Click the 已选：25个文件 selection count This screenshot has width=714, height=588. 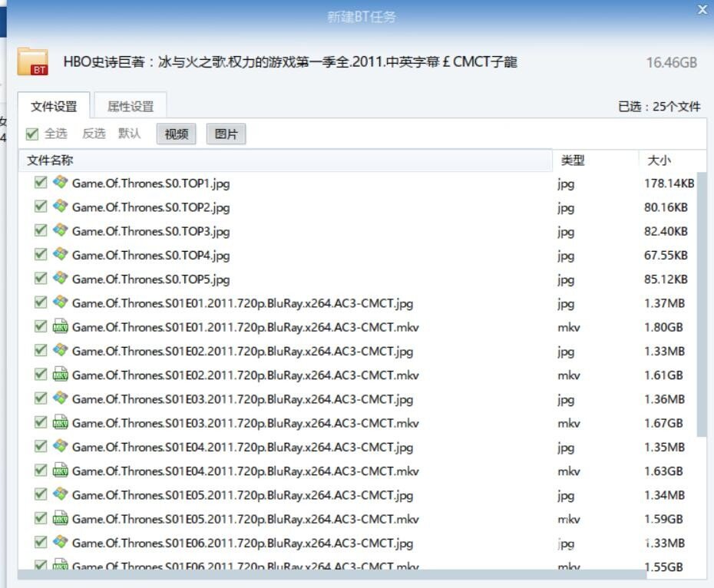(659, 107)
